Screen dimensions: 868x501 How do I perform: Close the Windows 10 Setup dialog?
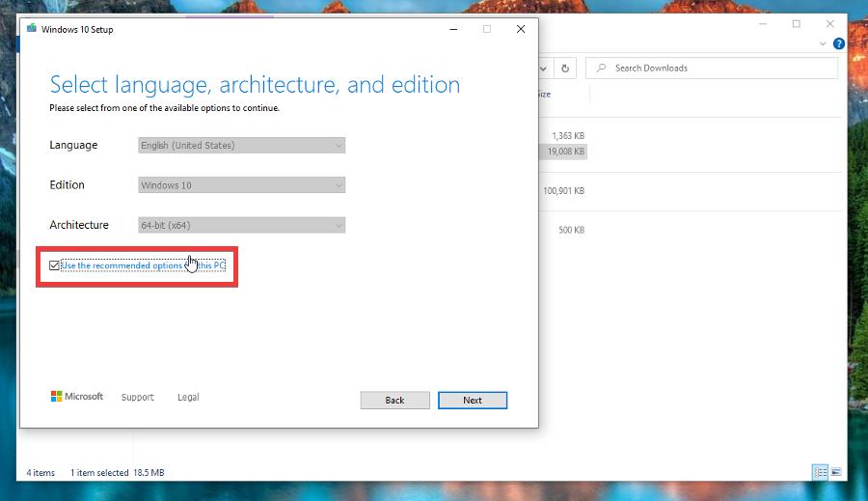(521, 29)
